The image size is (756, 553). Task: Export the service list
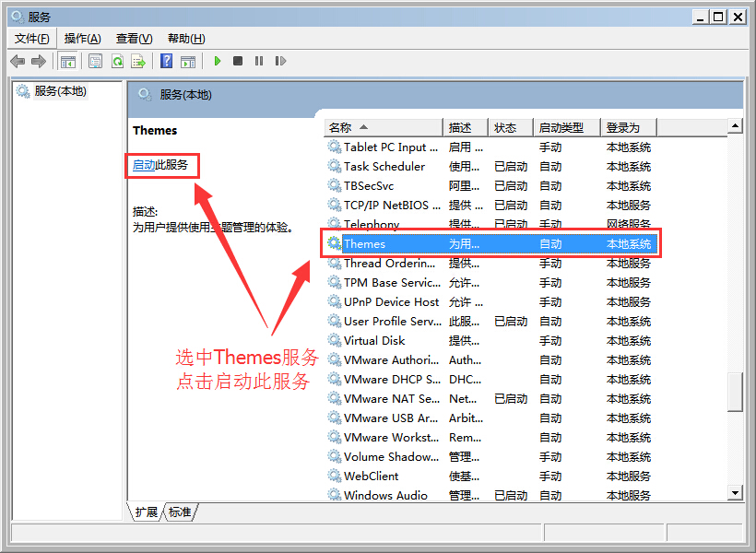pyautogui.click(x=139, y=61)
